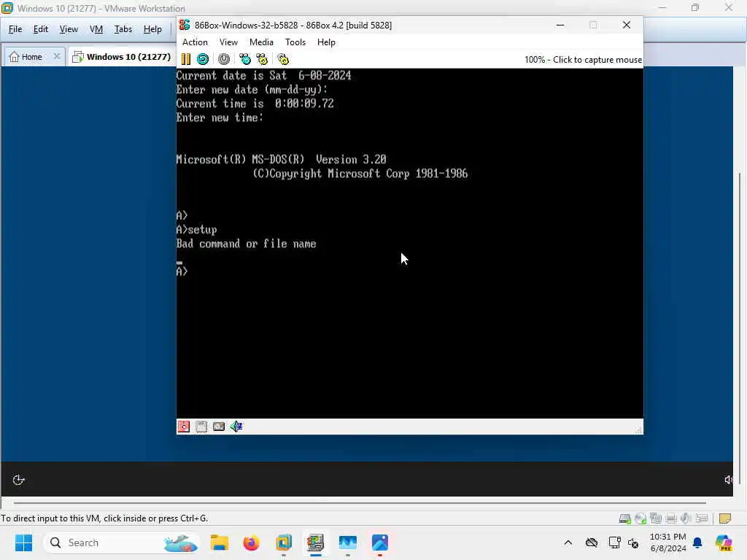
Task: Open the Photos app in taskbar
Action: 380,542
